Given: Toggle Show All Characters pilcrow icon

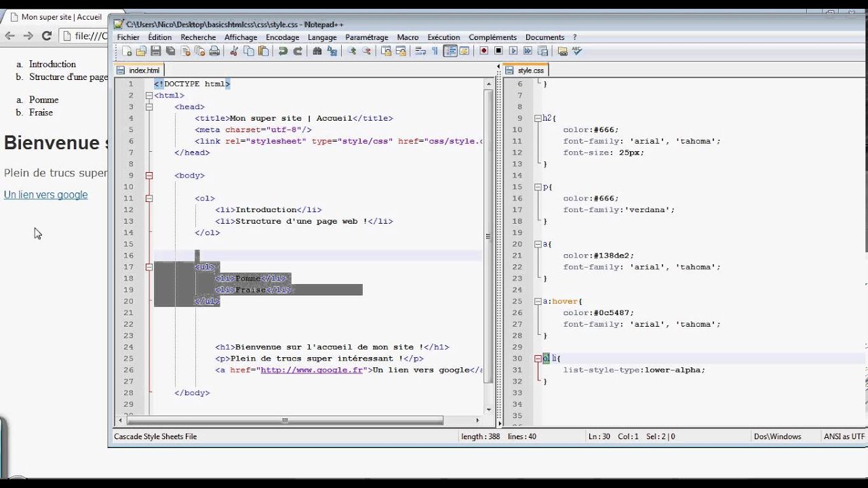Looking at the screenshot, I should tap(435, 51).
